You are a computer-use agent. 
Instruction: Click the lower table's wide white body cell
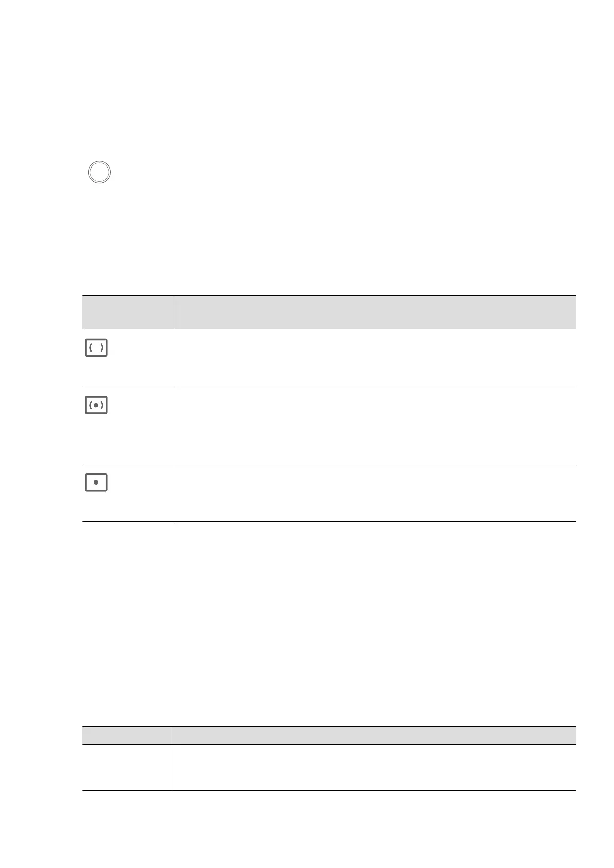373,767
